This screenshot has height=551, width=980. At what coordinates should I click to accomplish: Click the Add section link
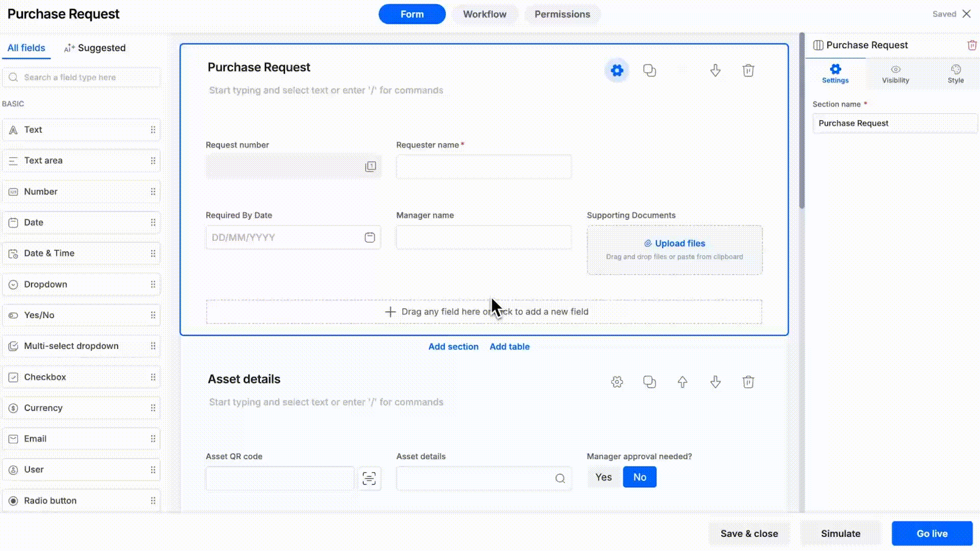click(453, 346)
